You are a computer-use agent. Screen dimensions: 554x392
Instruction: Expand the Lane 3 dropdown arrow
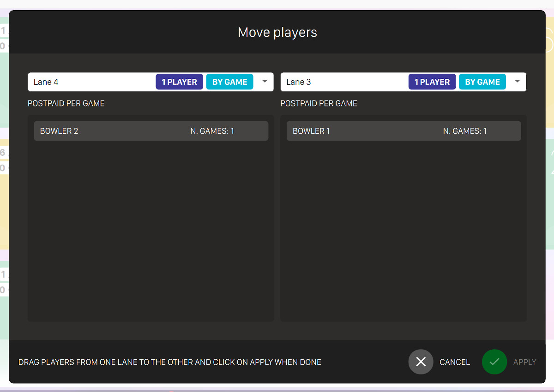[x=518, y=81]
